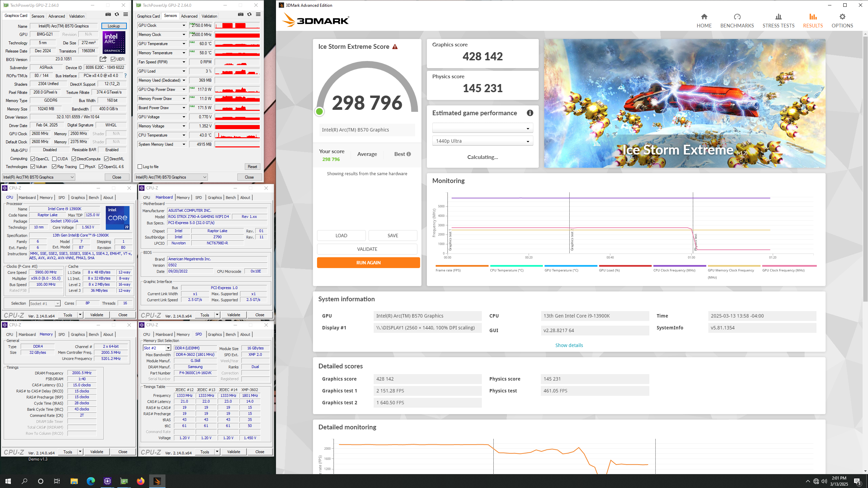Open hamburger menu in left GPU-Z window
This screenshot has height=488, width=868.
(125, 14)
